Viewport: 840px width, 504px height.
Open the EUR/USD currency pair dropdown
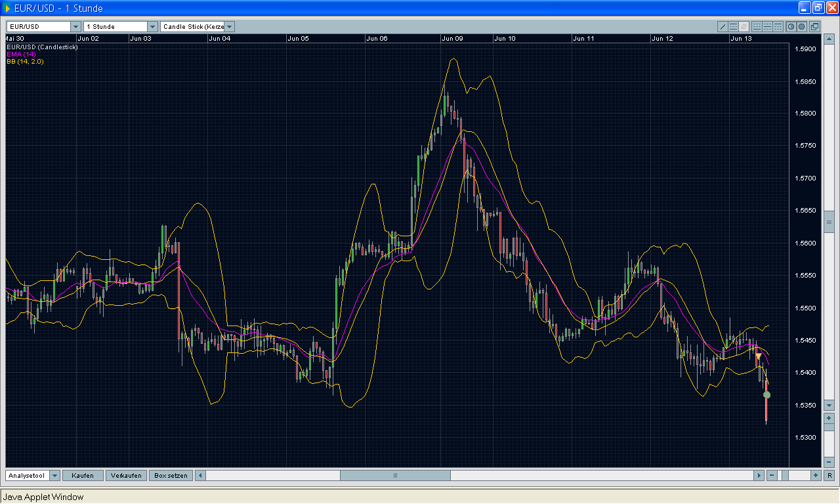tap(75, 27)
